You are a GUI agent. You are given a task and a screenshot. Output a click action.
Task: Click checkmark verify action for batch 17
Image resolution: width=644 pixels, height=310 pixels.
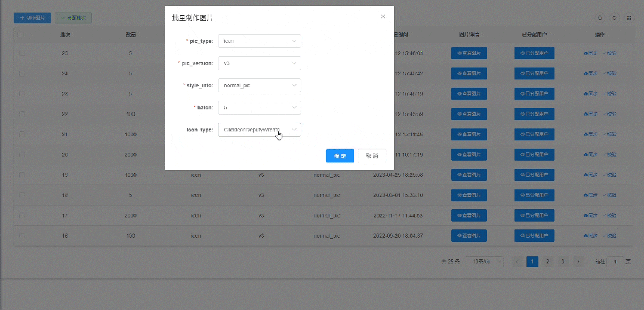609,216
